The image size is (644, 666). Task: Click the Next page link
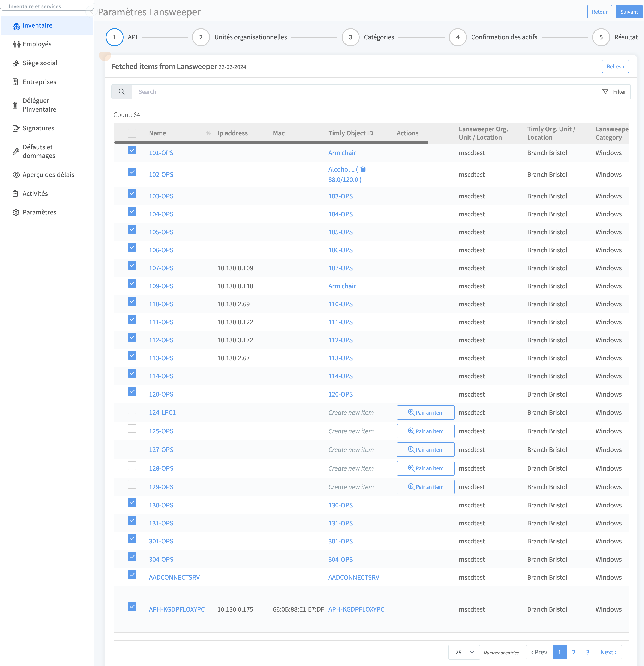[x=608, y=652]
